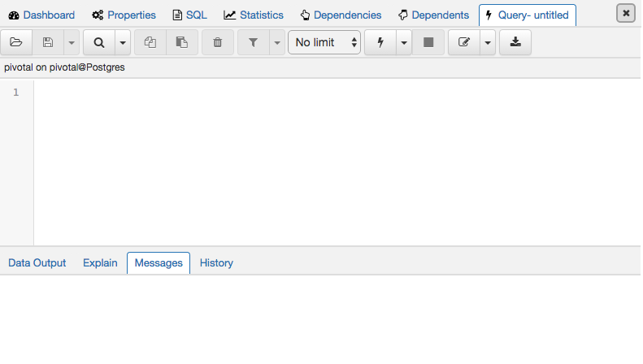Image resolution: width=643 pixels, height=364 pixels.
Task: Select the Data Output tab
Action: (x=37, y=262)
